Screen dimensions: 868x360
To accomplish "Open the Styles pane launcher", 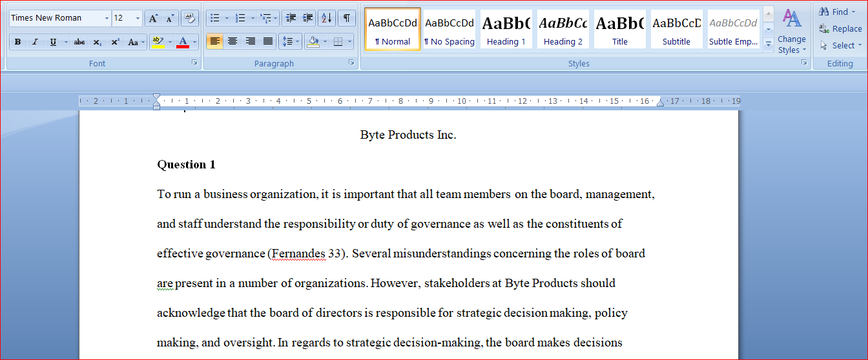I will 804,63.
